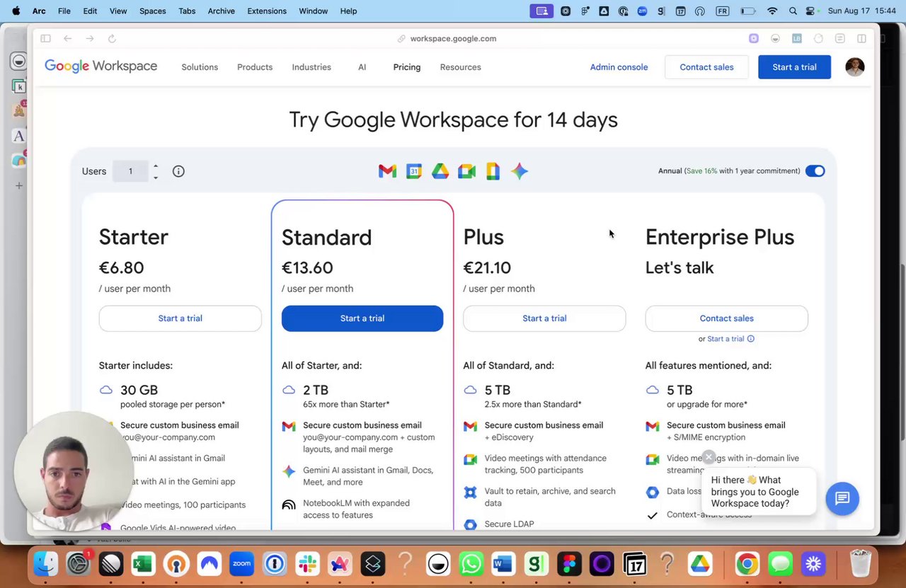This screenshot has height=588, width=906.
Task: Click the Users number input field
Action: pyautogui.click(x=131, y=171)
